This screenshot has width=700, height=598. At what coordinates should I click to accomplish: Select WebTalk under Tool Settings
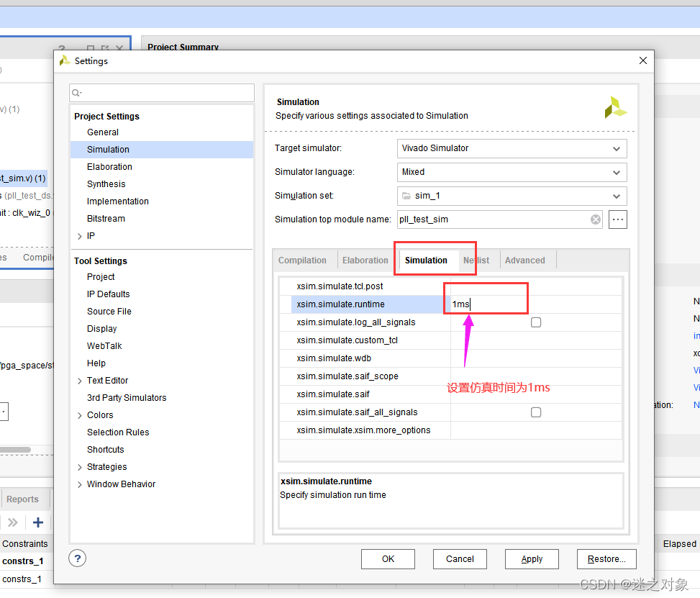[x=104, y=346]
